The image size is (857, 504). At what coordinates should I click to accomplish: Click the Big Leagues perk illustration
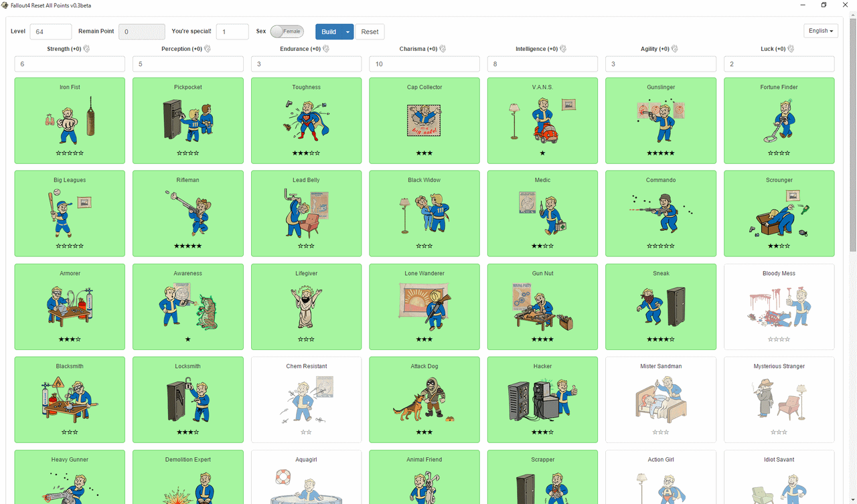70,214
